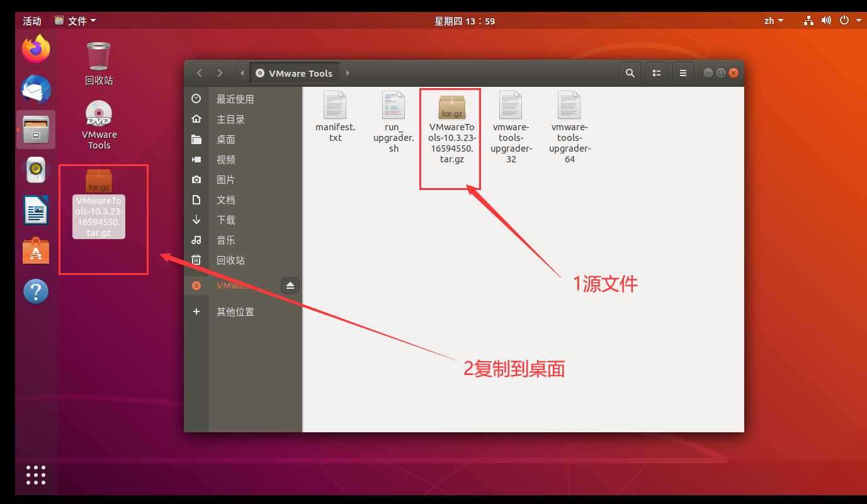Click 活动 Activities in the top bar
This screenshot has height=504, width=867.
(x=32, y=21)
